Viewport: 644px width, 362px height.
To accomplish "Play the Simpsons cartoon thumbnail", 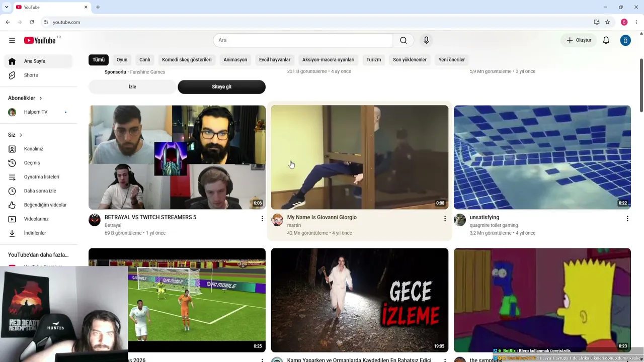I will pyautogui.click(x=542, y=300).
